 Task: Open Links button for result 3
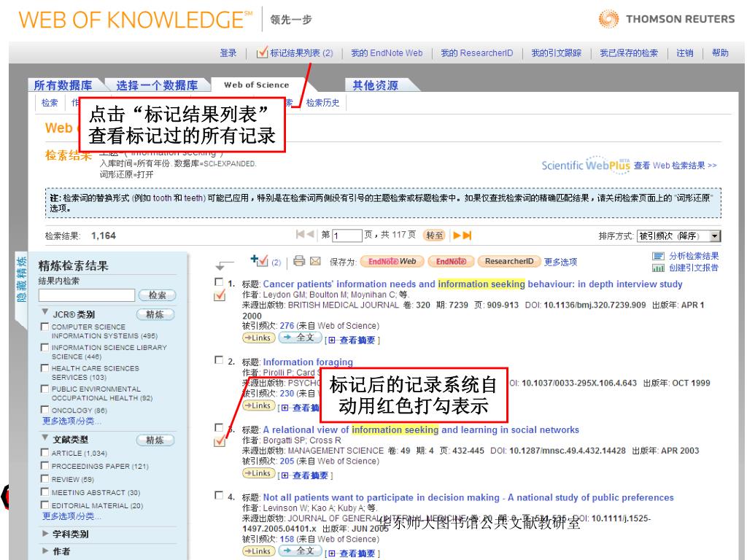[x=258, y=472]
